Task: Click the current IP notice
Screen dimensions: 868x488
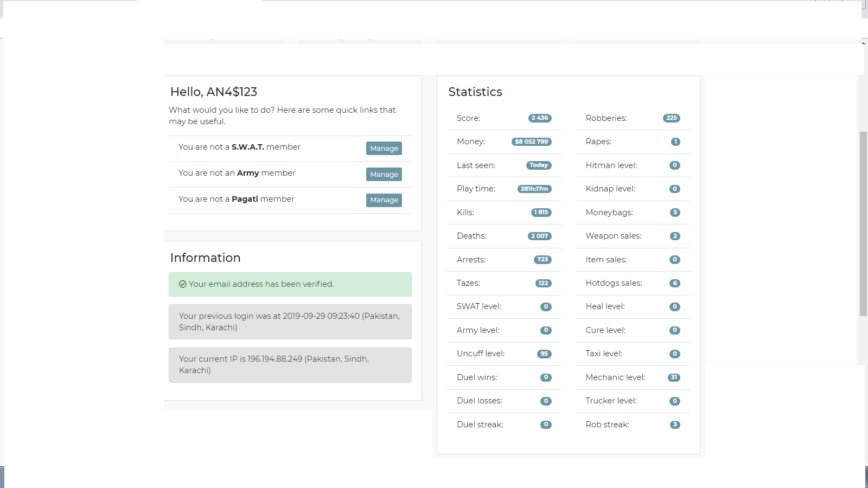Action: click(290, 365)
